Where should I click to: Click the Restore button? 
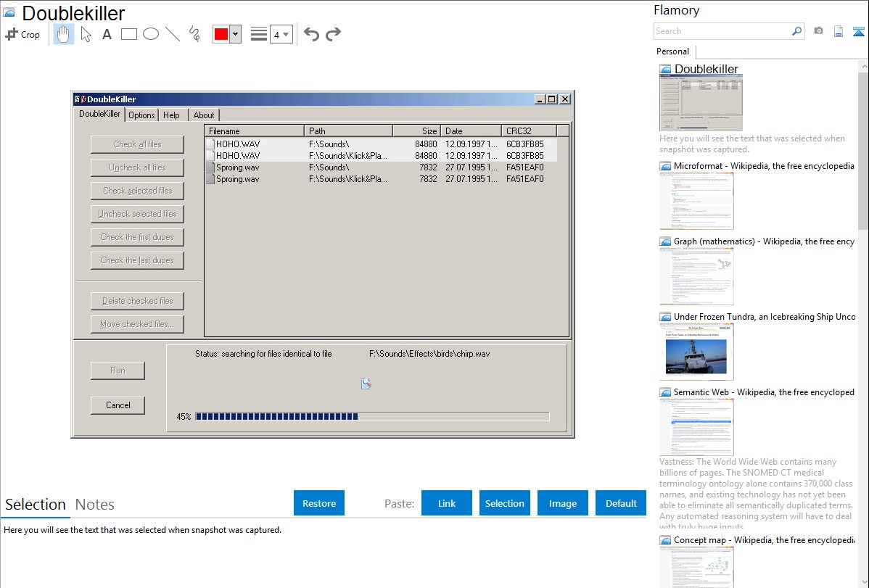319,503
